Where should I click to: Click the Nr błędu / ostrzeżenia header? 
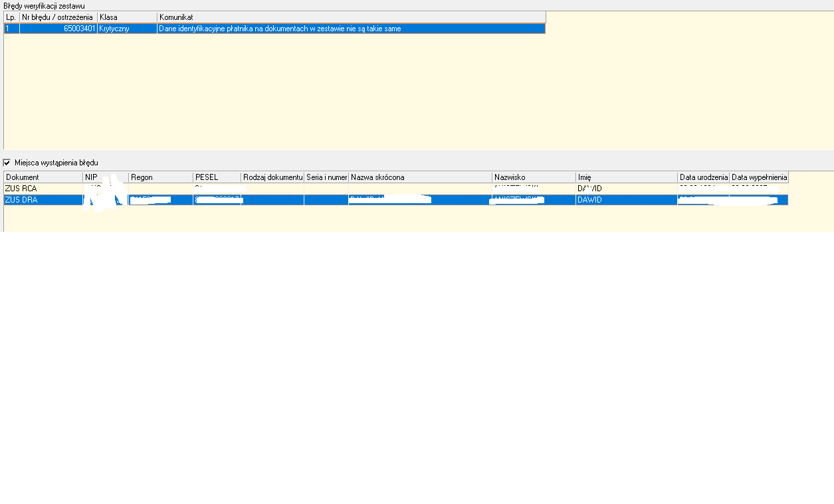point(58,17)
